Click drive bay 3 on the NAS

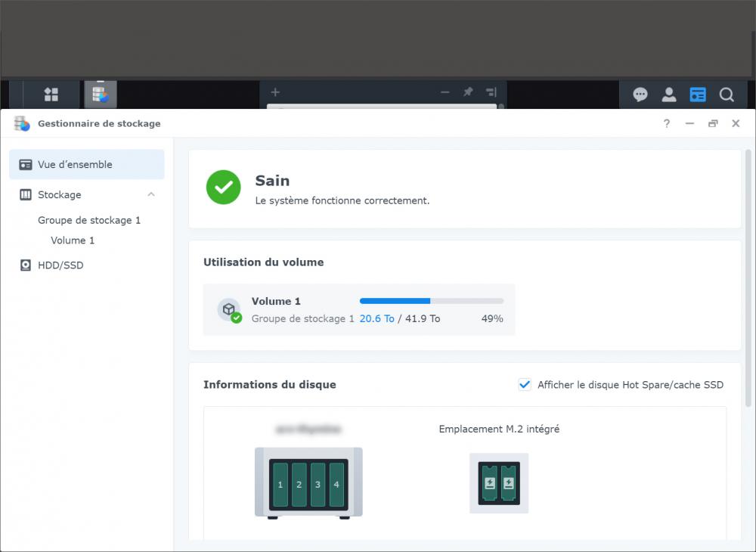pos(318,485)
